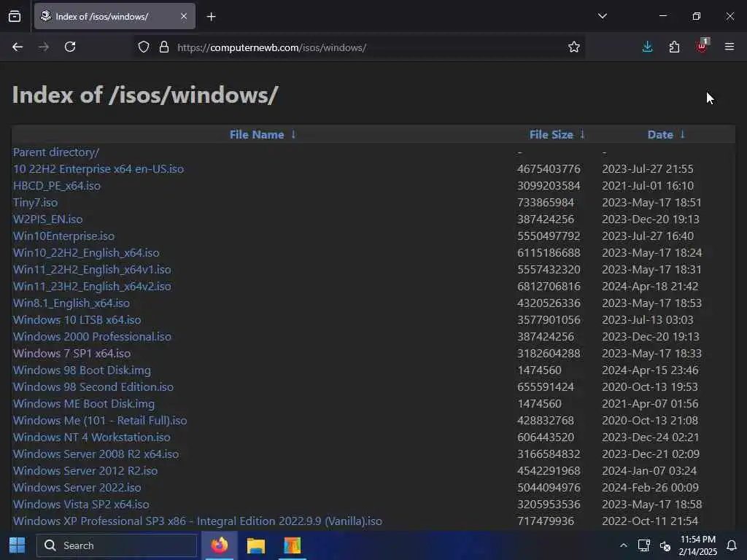Open muted volume tray icon
Image resolution: width=747 pixels, height=560 pixels.
tap(665, 545)
